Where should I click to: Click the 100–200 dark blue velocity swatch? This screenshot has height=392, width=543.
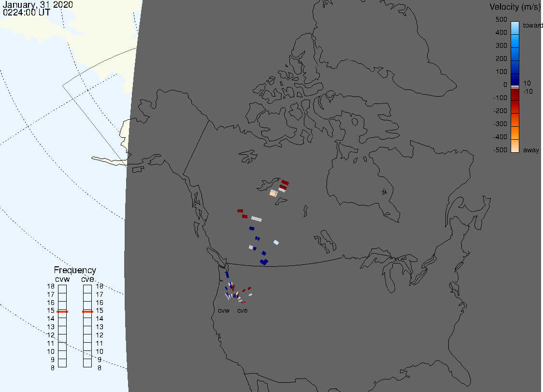(514, 67)
